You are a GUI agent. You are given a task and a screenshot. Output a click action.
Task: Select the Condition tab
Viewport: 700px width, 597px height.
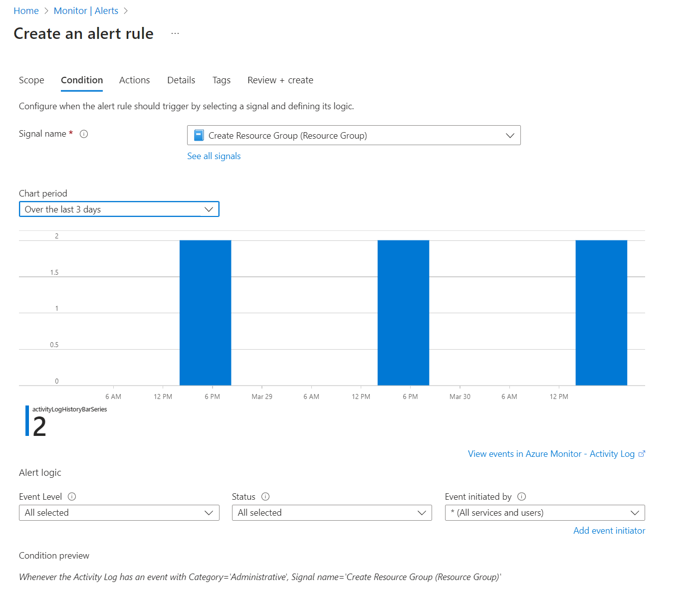coord(82,80)
